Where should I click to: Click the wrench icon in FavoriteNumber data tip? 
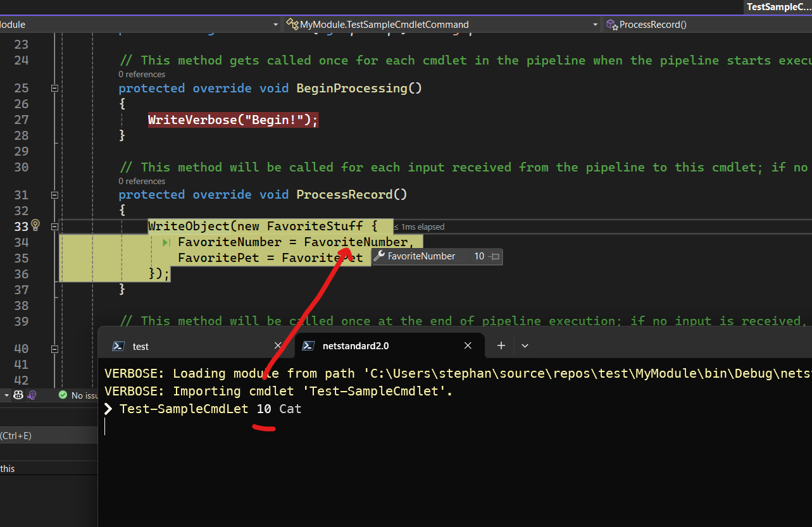coord(379,256)
